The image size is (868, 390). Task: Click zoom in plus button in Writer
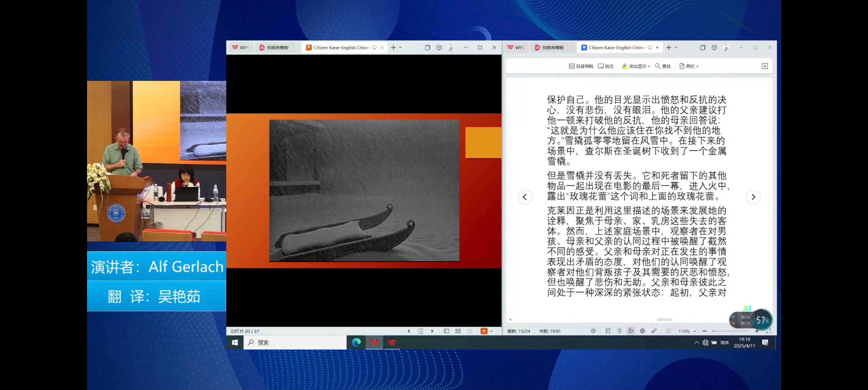pyautogui.click(x=757, y=331)
